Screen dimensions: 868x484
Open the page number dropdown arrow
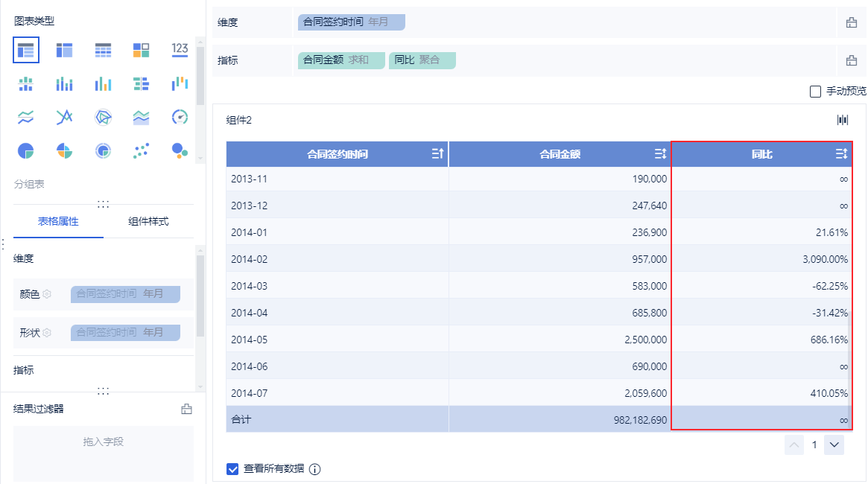click(834, 445)
